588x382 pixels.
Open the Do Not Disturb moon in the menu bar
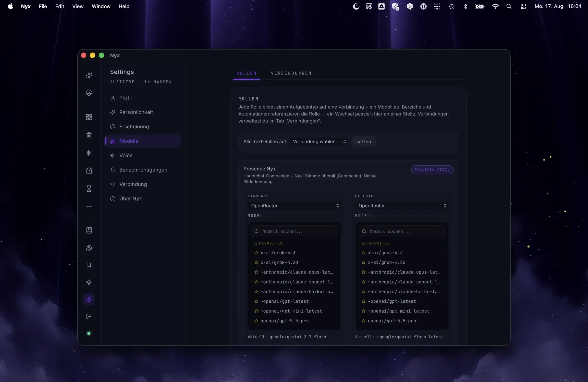tap(356, 6)
